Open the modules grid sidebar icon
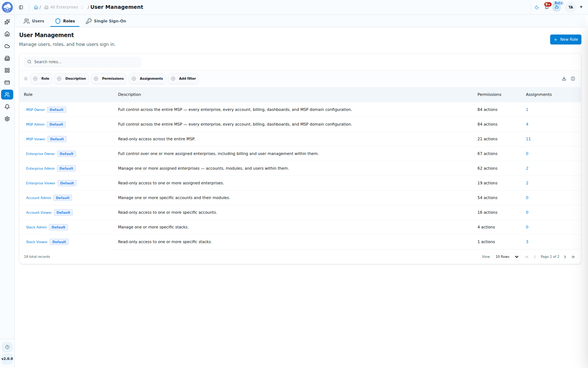This screenshot has height=368, width=588. [x=7, y=71]
